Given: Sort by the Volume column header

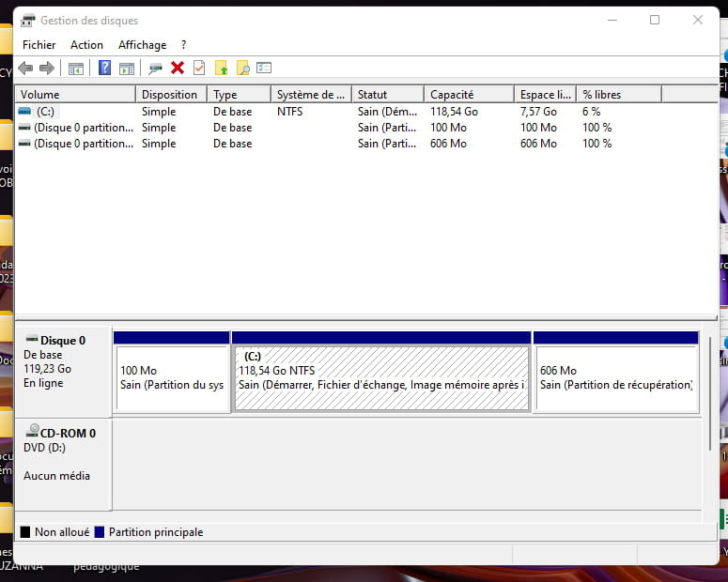Looking at the screenshot, I should [75, 95].
